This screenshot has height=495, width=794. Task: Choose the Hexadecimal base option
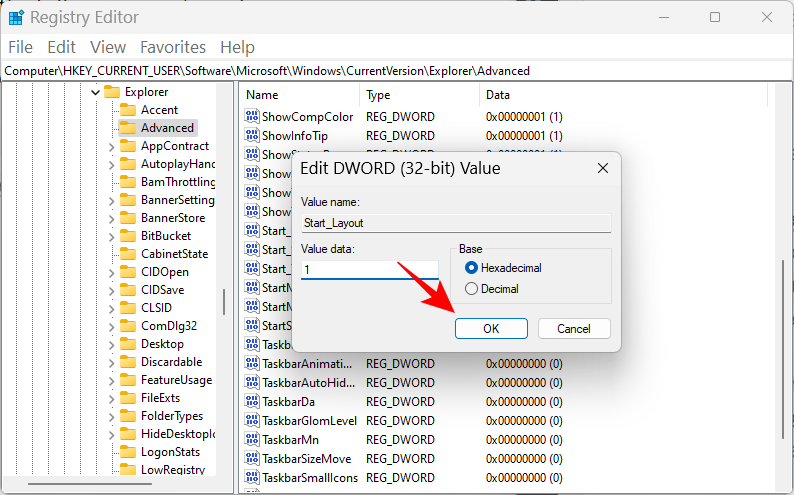472,269
